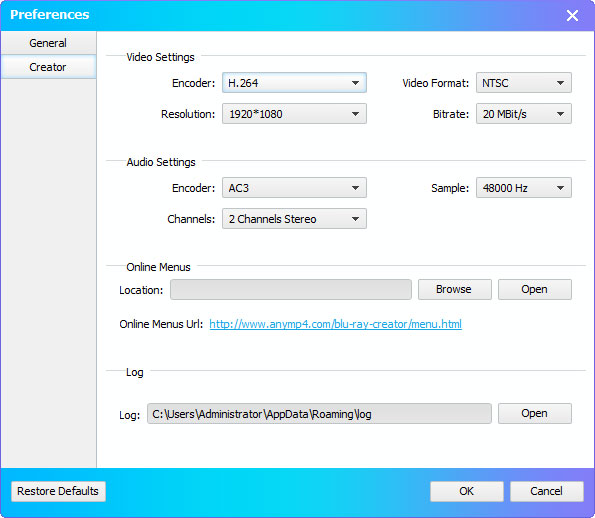The image size is (595, 518).
Task: Click the Online Menus section heading
Action: 158,267
